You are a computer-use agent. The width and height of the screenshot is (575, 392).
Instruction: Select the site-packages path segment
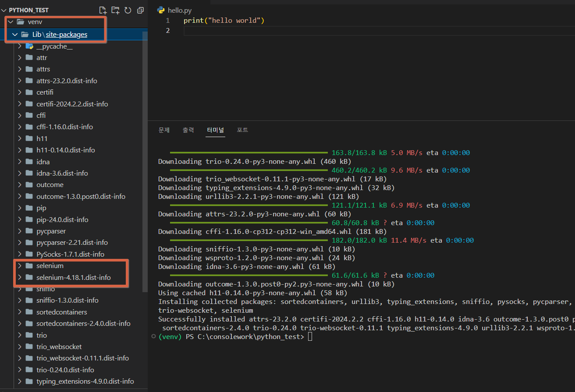coord(67,34)
